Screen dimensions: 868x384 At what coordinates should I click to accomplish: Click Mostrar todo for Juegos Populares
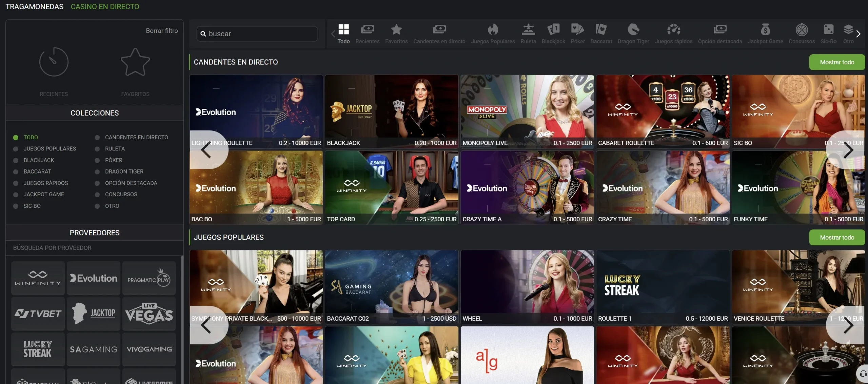[837, 237]
